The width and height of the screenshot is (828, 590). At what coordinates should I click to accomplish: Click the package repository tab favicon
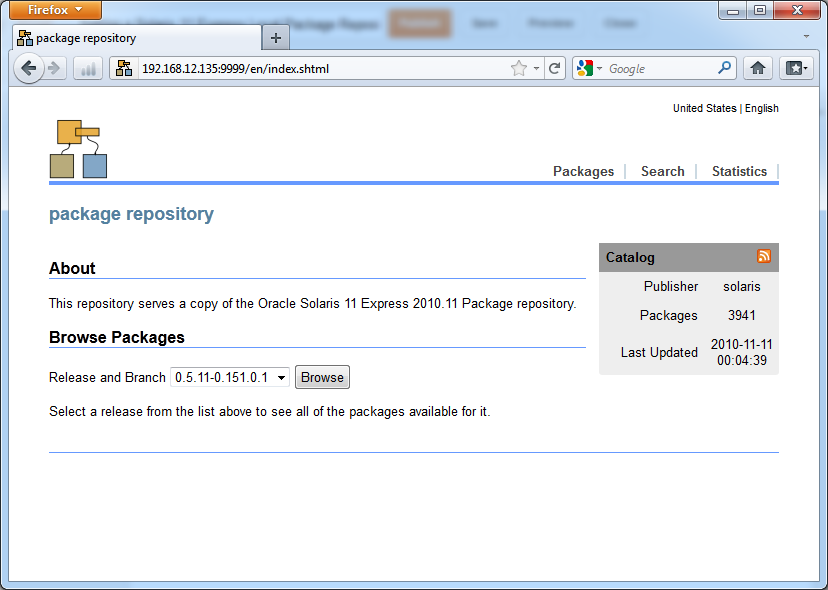[x=24, y=38]
